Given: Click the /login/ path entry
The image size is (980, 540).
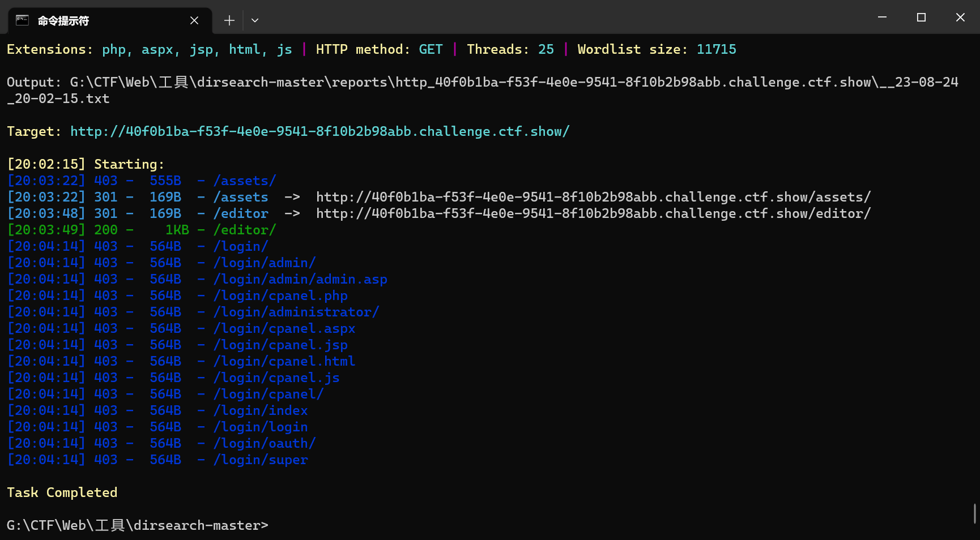Looking at the screenshot, I should click(x=241, y=246).
